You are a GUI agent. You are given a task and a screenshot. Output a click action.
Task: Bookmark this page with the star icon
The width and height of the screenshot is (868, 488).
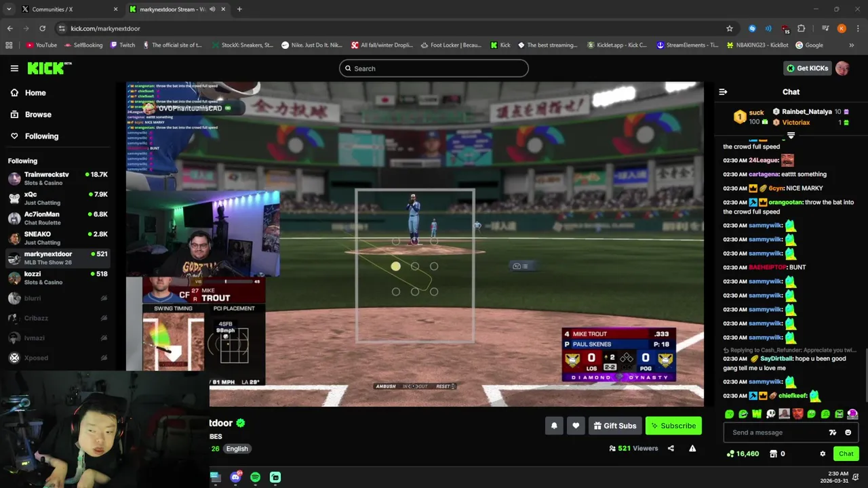(730, 28)
